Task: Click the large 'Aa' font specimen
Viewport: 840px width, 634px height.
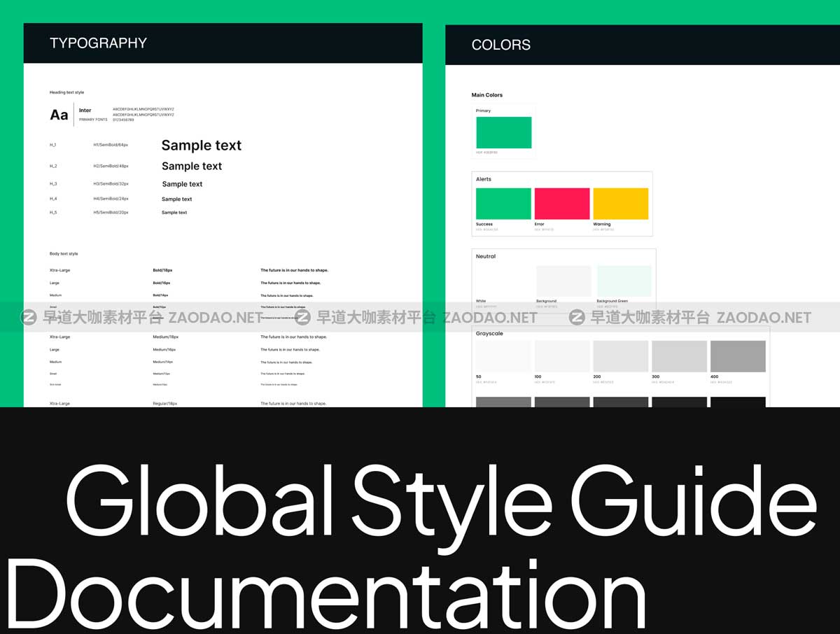Action: pos(59,115)
